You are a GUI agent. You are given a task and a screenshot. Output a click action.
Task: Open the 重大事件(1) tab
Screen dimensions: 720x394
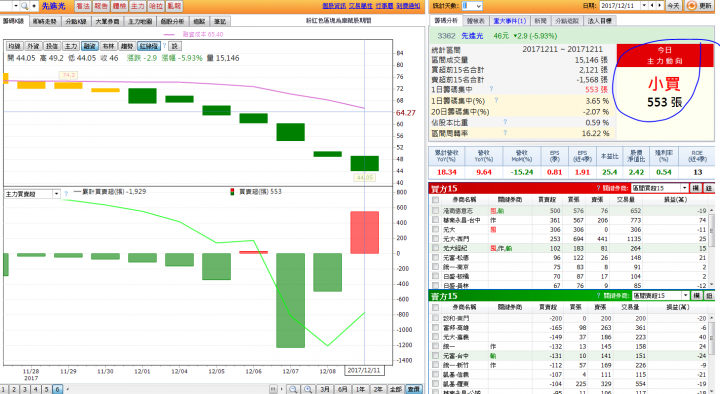point(509,21)
